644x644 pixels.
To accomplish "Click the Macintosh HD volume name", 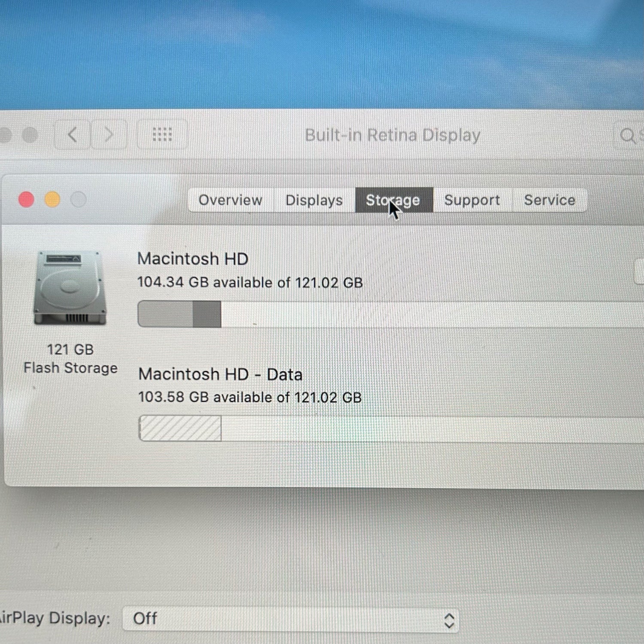I will 193,259.
